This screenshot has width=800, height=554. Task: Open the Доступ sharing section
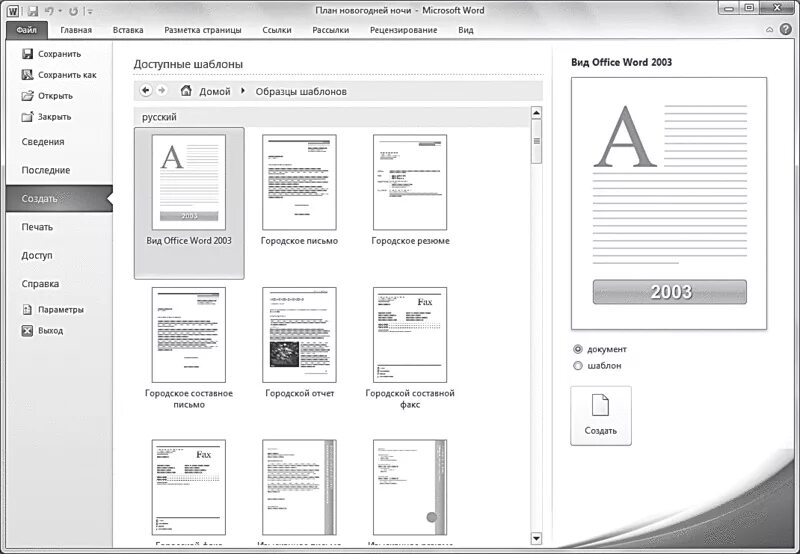[37, 256]
